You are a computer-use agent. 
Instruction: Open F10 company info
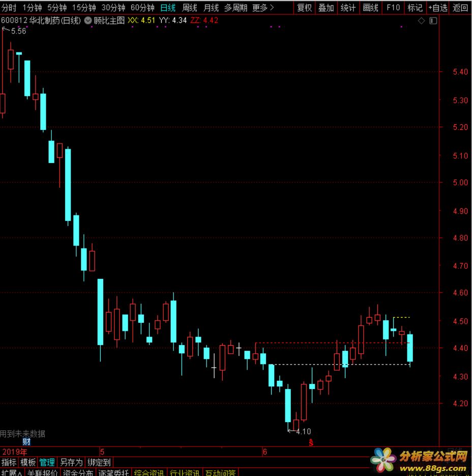(393, 8)
